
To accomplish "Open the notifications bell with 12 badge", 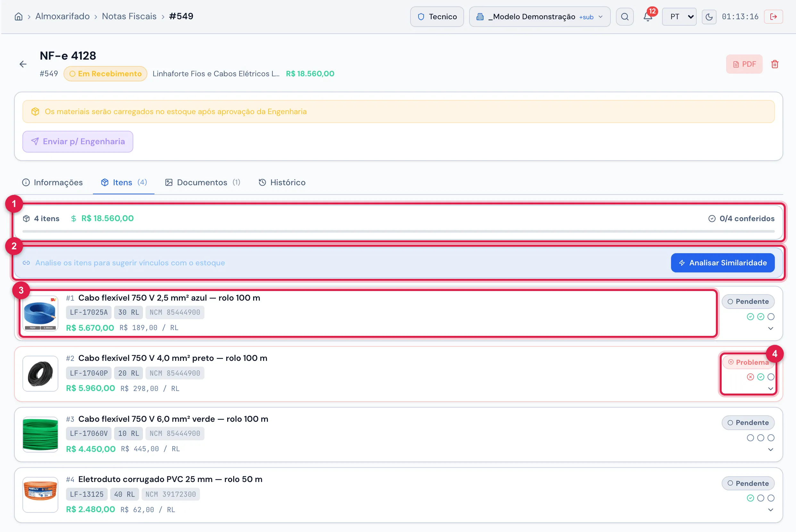I will [x=648, y=17].
